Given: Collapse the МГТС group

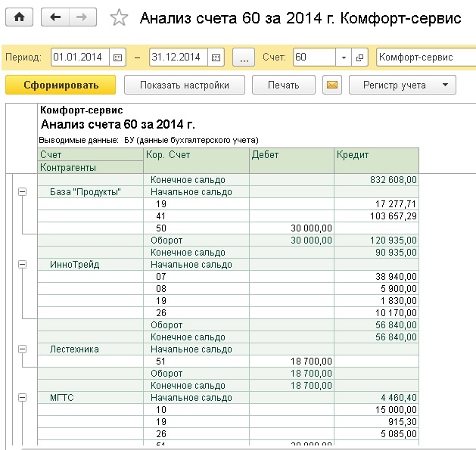Looking at the screenshot, I should pyautogui.click(x=22, y=398).
